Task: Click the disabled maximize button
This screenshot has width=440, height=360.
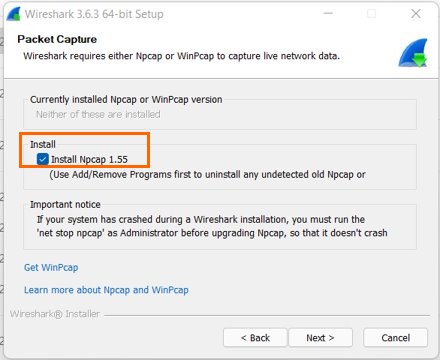Action: (x=371, y=14)
